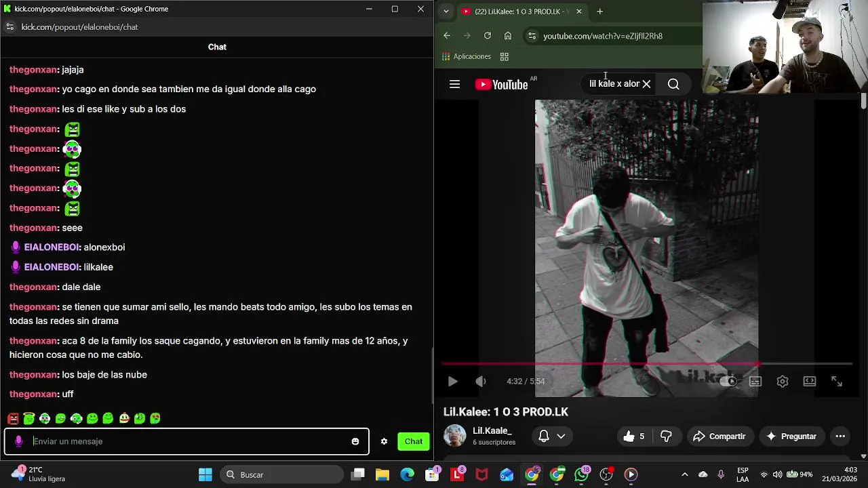868x488 pixels.
Task: Select 'les di ese like y sub' message
Action: (x=123, y=109)
